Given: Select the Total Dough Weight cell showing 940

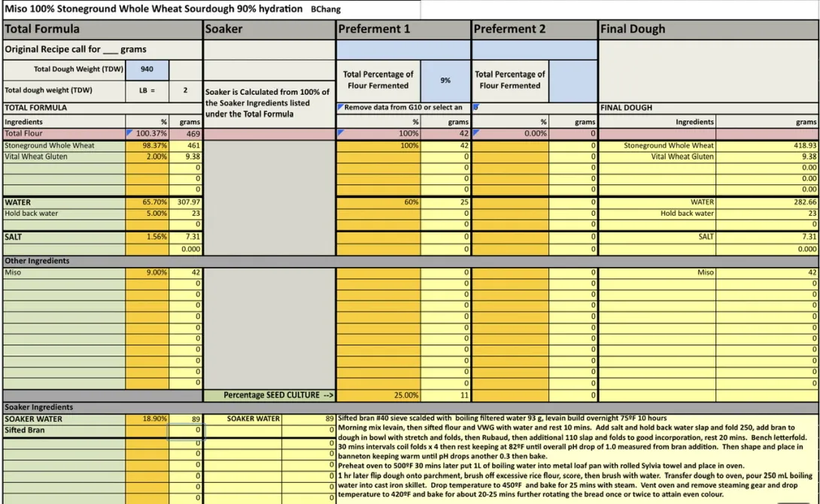Looking at the screenshot, I should pyautogui.click(x=147, y=69).
